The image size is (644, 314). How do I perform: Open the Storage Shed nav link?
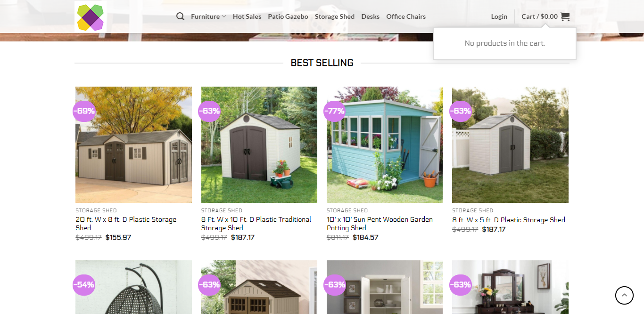pyautogui.click(x=335, y=16)
